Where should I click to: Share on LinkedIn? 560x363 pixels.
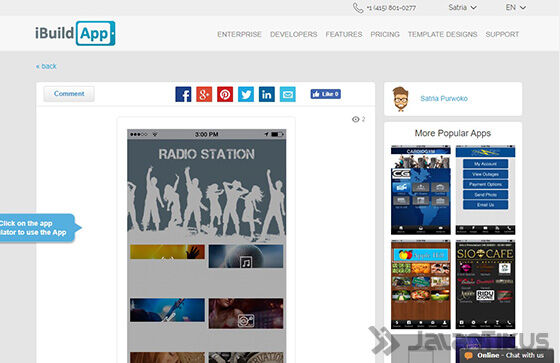click(x=267, y=94)
